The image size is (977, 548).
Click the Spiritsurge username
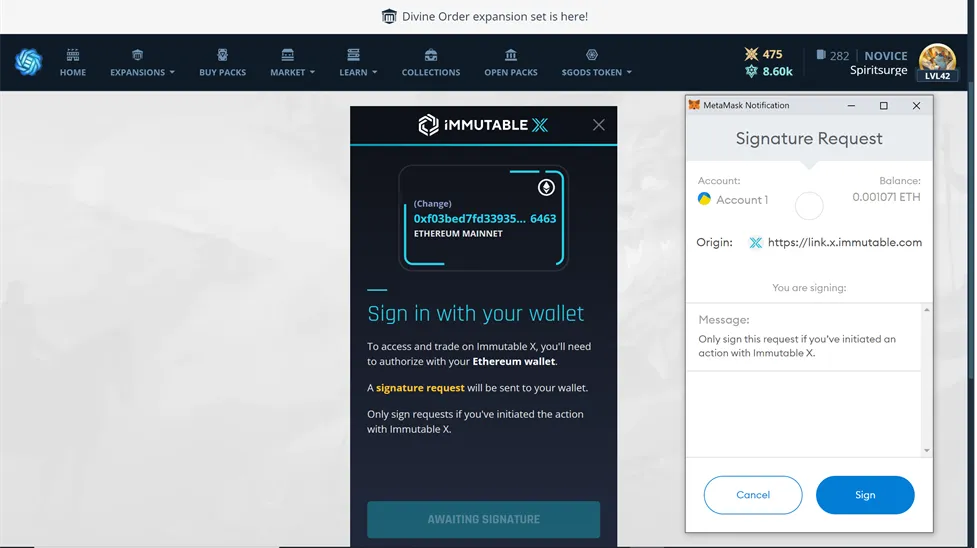pyautogui.click(x=879, y=70)
